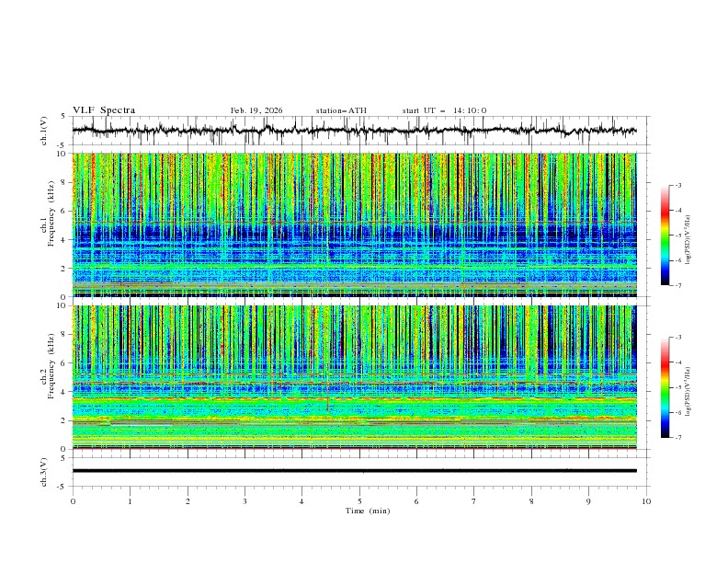Screen dimensions: 728x563
Task: Click time axis tick label "8"
Action: (531, 501)
